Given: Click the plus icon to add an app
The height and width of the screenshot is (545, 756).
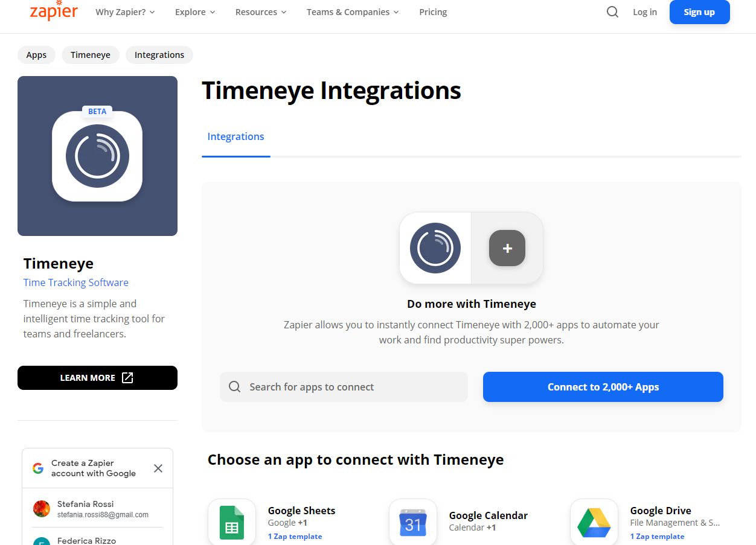Looking at the screenshot, I should (507, 248).
